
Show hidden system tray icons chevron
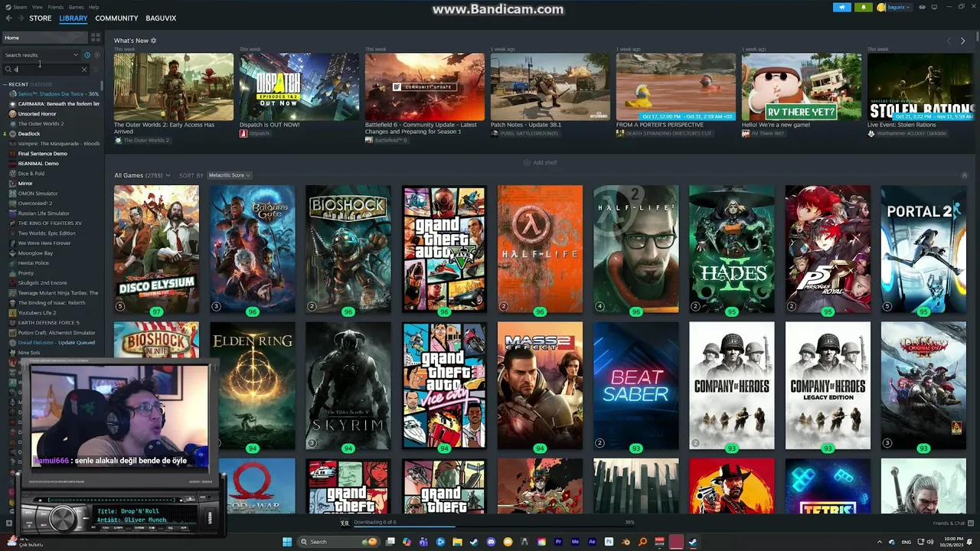[x=880, y=542]
